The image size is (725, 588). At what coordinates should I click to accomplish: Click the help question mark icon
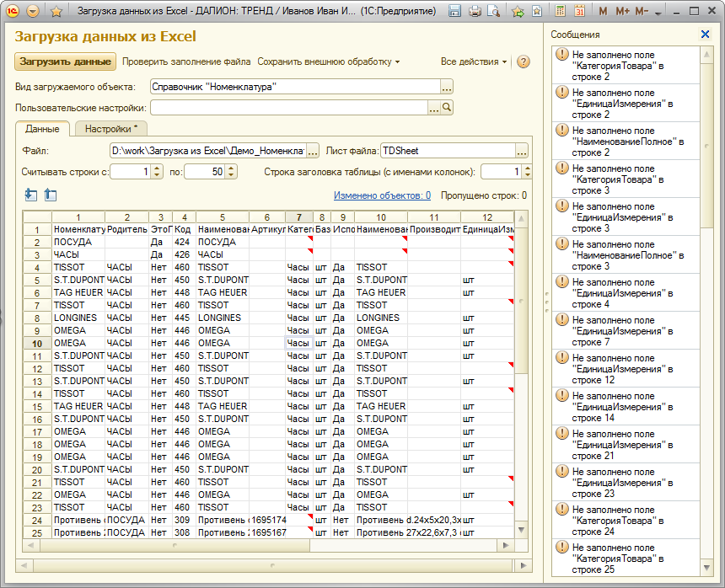pyautogui.click(x=524, y=62)
